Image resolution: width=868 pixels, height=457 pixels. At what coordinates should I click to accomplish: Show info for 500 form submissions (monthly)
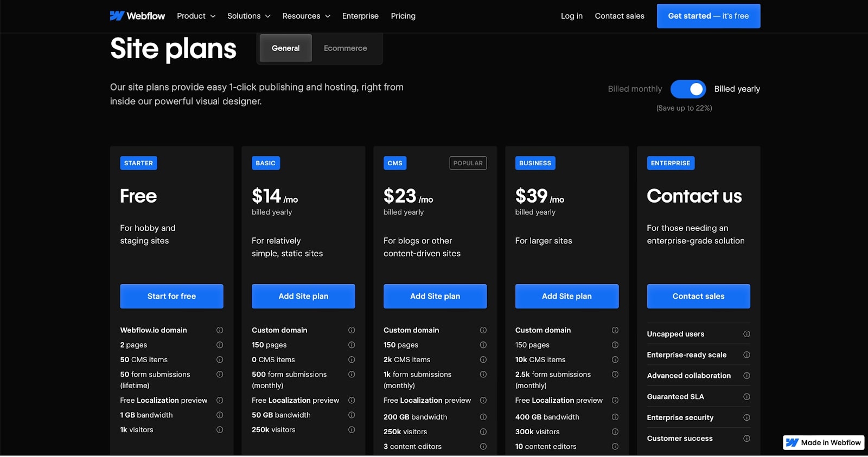[352, 374]
